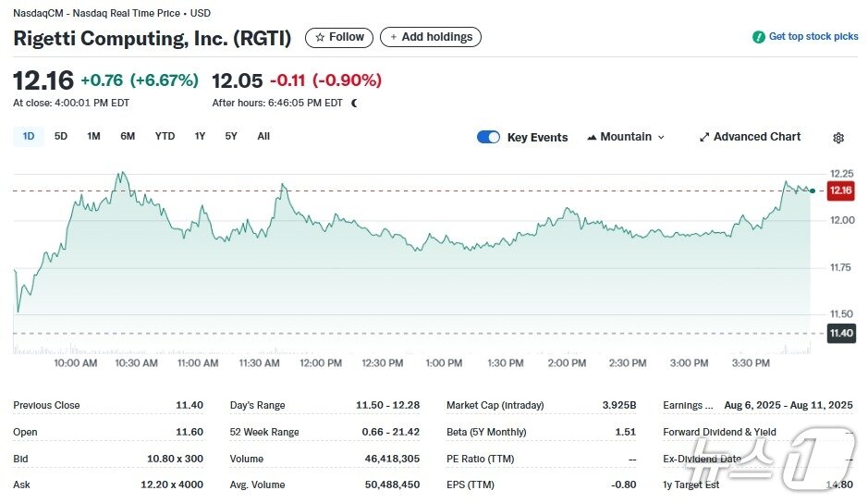Open chart settings gear icon
Image resolution: width=868 pixels, height=503 pixels.
(x=838, y=138)
